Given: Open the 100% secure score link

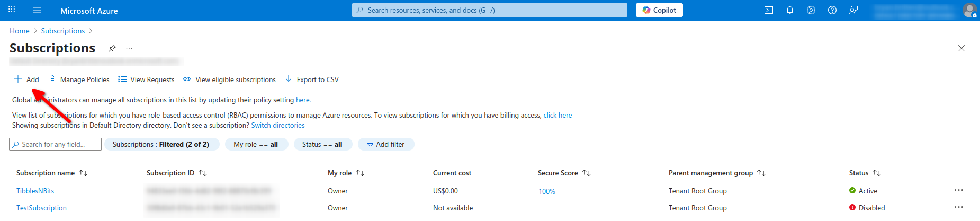Looking at the screenshot, I should [547, 191].
